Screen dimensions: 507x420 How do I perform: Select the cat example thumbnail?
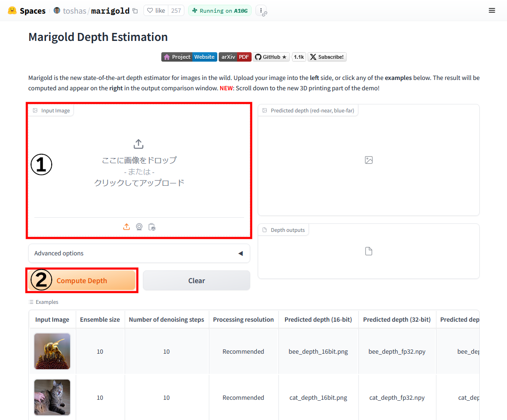(x=52, y=397)
